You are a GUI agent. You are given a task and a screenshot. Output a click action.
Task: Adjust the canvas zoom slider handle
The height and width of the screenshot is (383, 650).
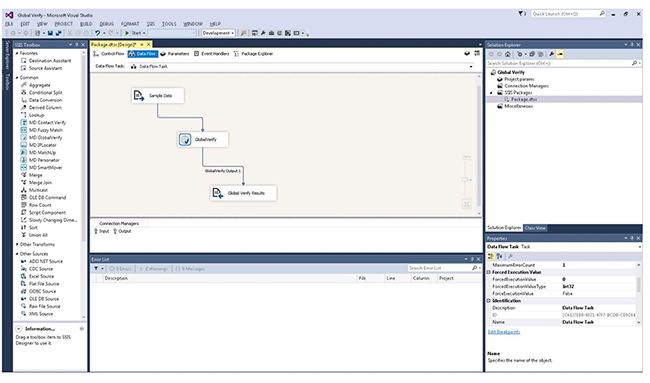(x=466, y=180)
